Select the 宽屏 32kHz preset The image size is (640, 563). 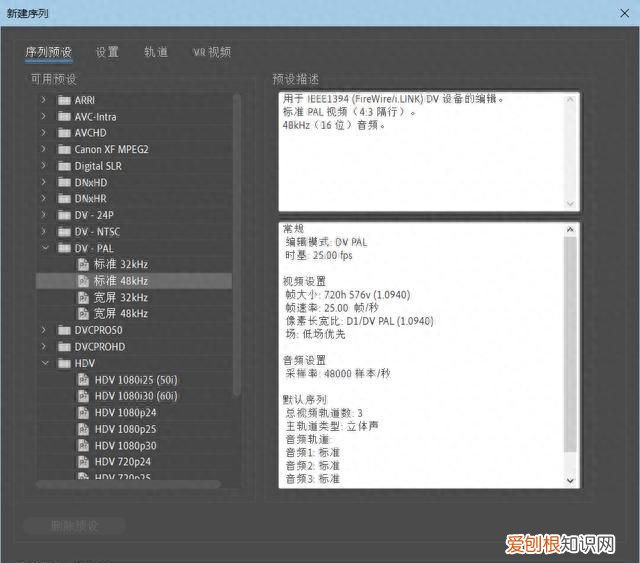pyautogui.click(x=121, y=298)
